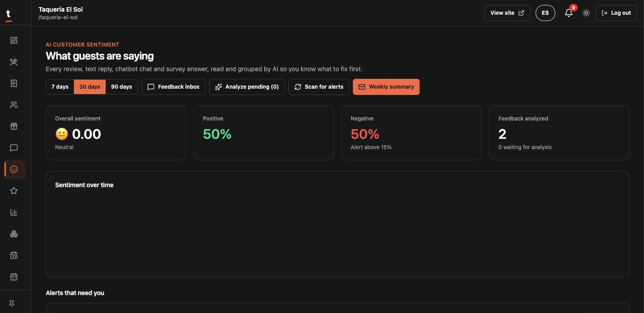The image size is (644, 313).
Task: Click the Negative 50% card
Action: click(x=412, y=133)
